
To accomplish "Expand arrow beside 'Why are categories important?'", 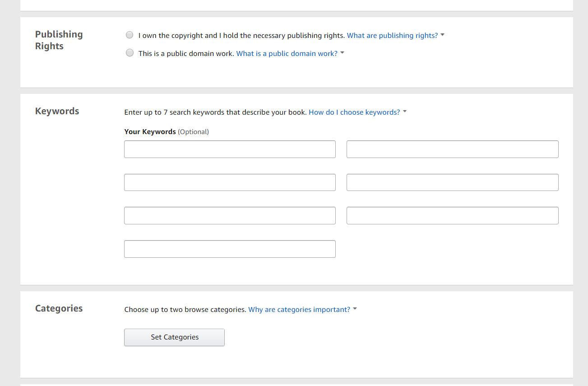I will click(x=355, y=309).
